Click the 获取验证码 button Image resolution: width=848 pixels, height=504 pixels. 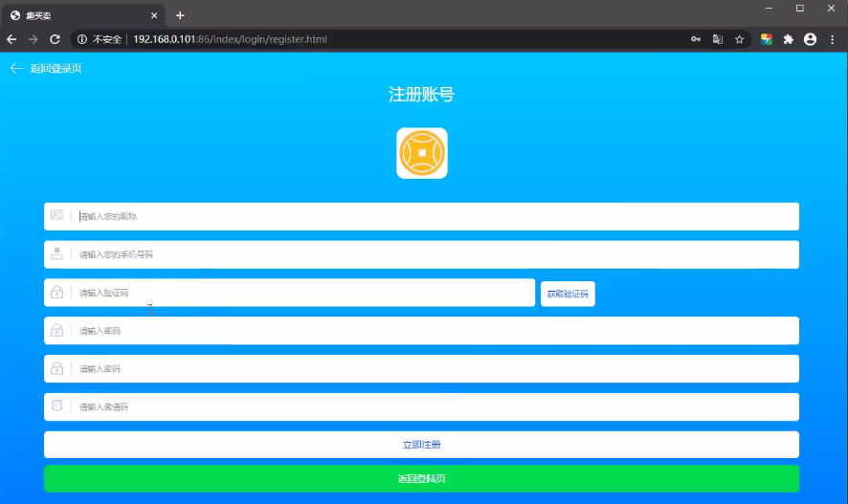568,294
